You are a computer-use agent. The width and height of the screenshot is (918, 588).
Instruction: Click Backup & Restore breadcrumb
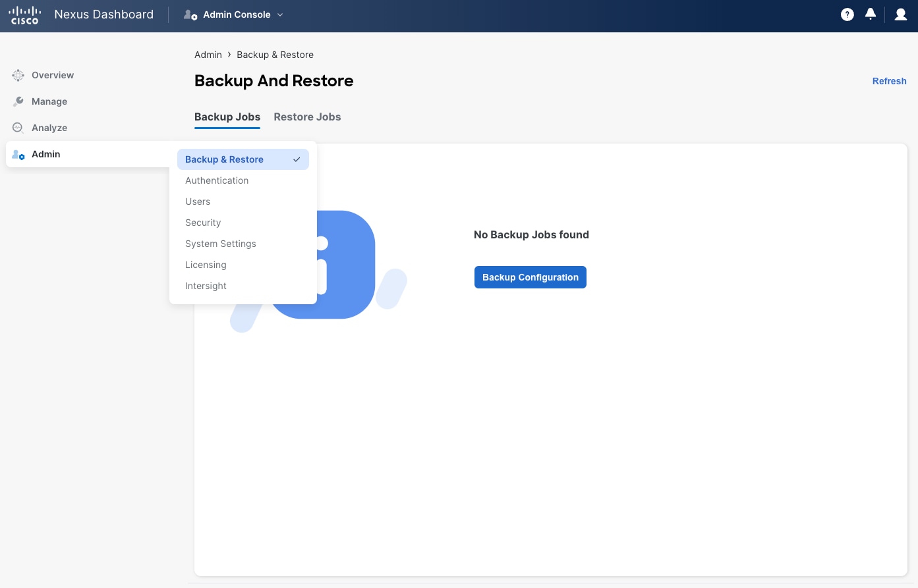[275, 55]
